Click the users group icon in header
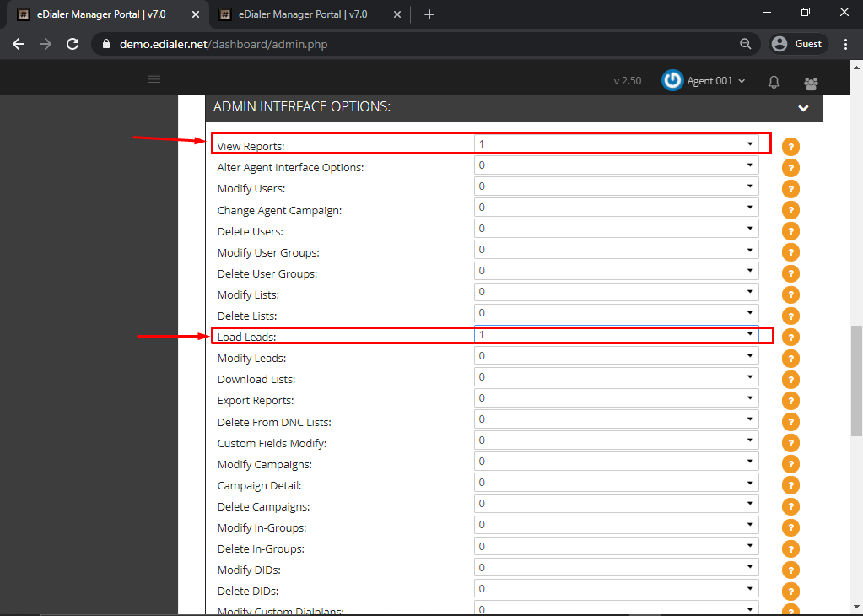863x616 pixels. point(811,84)
